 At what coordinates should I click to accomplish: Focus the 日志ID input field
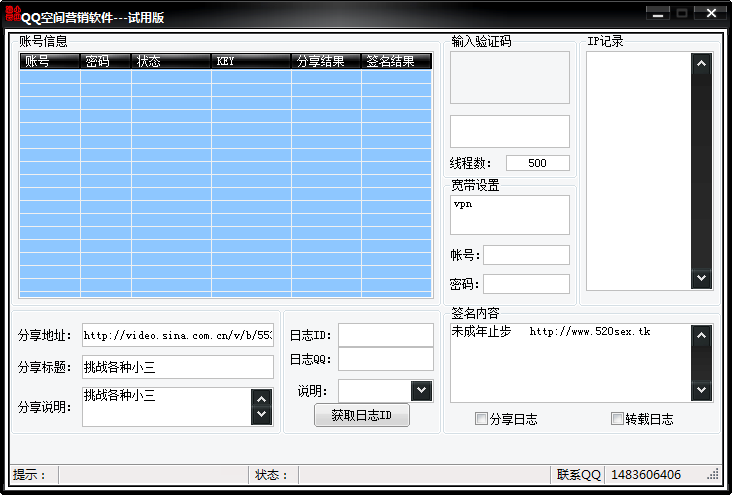click(x=386, y=335)
